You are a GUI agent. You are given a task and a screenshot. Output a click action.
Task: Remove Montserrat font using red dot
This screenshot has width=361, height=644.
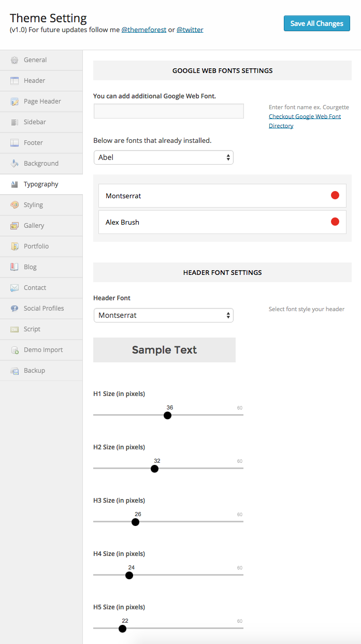(x=335, y=195)
